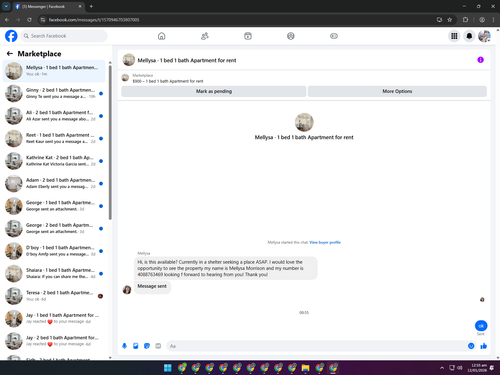Open the Mellysa 1 bed conversation
This screenshot has height=375, width=500.
[54, 71]
